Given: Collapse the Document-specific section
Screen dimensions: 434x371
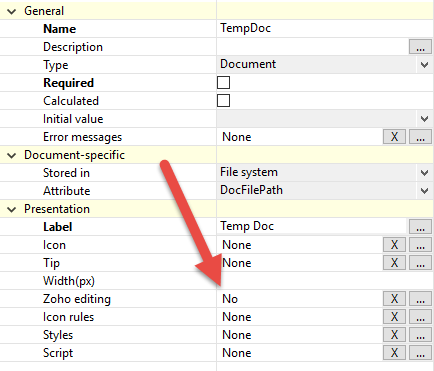Looking at the screenshot, I should [12, 156].
